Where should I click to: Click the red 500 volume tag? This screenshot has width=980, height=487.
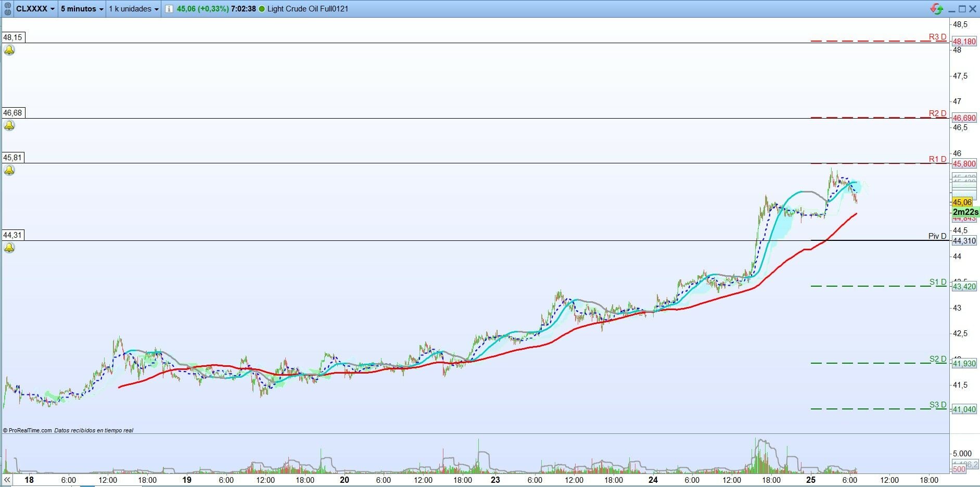(959, 469)
